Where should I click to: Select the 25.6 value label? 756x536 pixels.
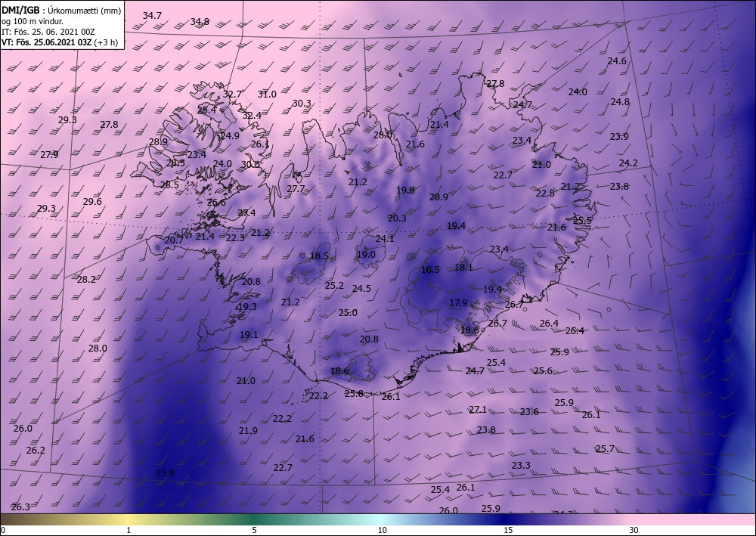543,370
